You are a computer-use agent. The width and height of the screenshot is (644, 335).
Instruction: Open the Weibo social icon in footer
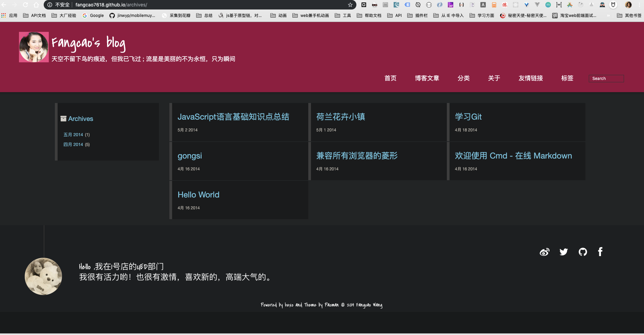(544, 252)
